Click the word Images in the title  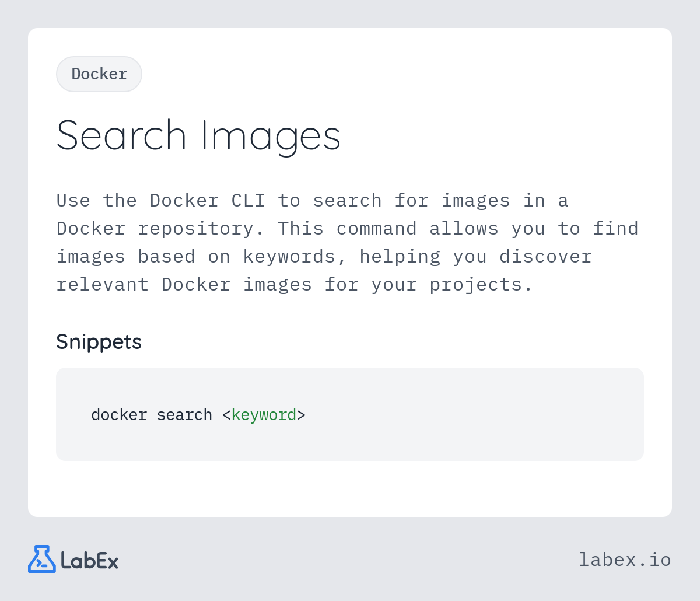tap(270, 135)
